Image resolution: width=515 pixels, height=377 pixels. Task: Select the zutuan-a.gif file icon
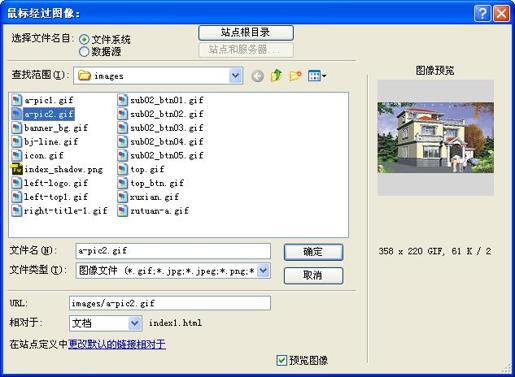pyautogui.click(x=123, y=211)
